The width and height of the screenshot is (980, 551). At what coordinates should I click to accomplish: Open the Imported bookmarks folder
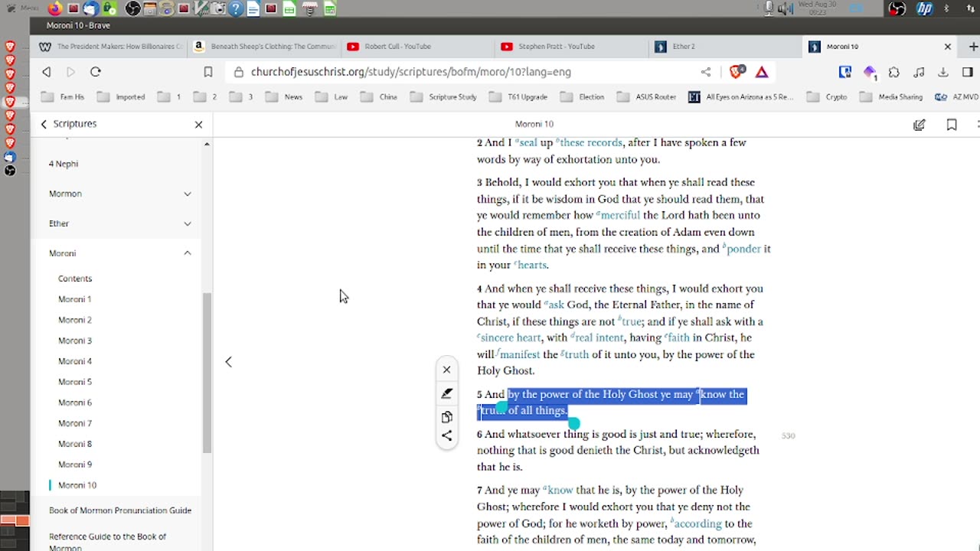point(122,97)
